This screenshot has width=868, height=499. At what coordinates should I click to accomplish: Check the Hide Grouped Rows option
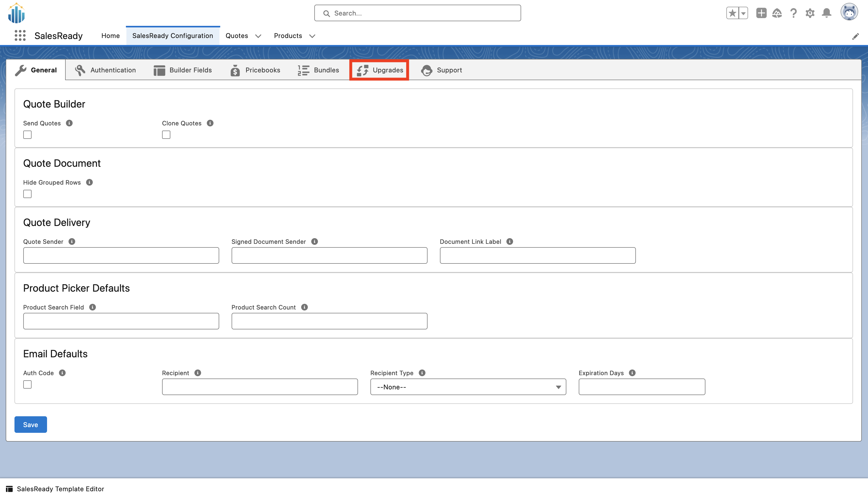point(27,194)
